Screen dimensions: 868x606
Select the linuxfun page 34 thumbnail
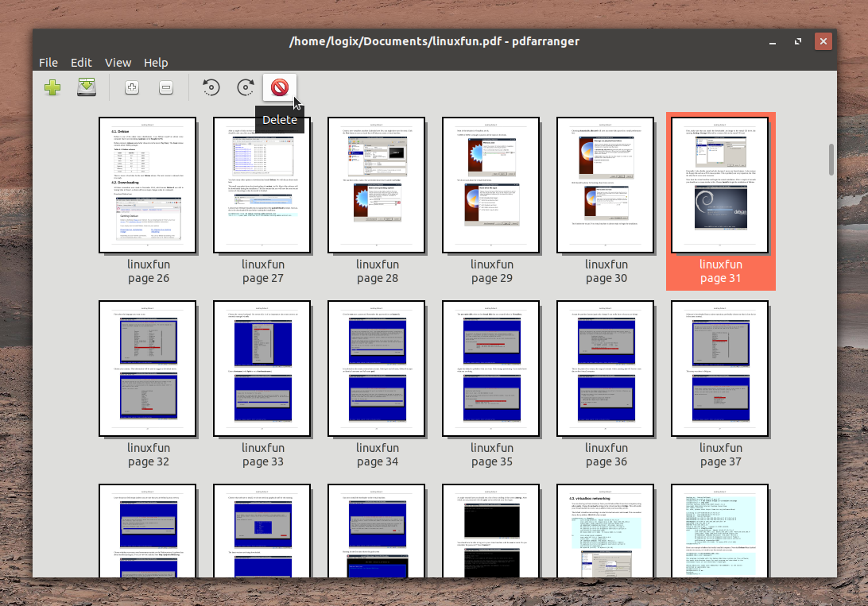tap(377, 369)
